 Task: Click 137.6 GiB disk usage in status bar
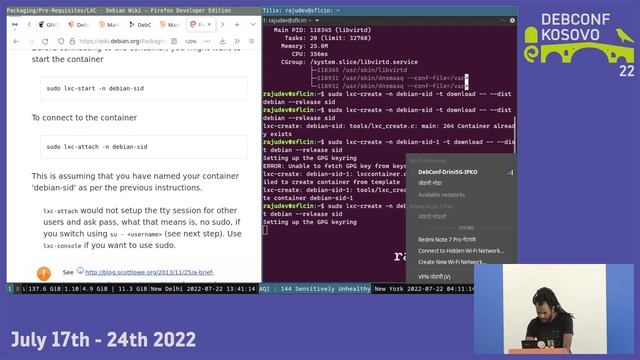[x=44, y=289]
